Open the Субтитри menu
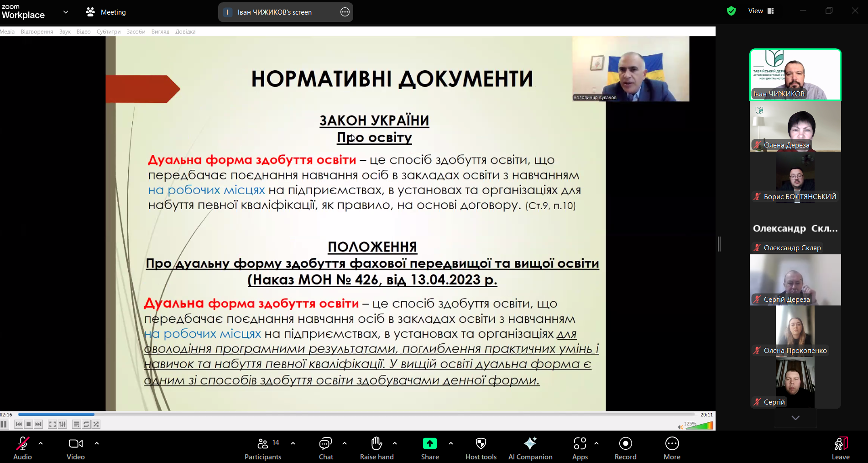Screen dimensions: 868x463 coord(109,32)
